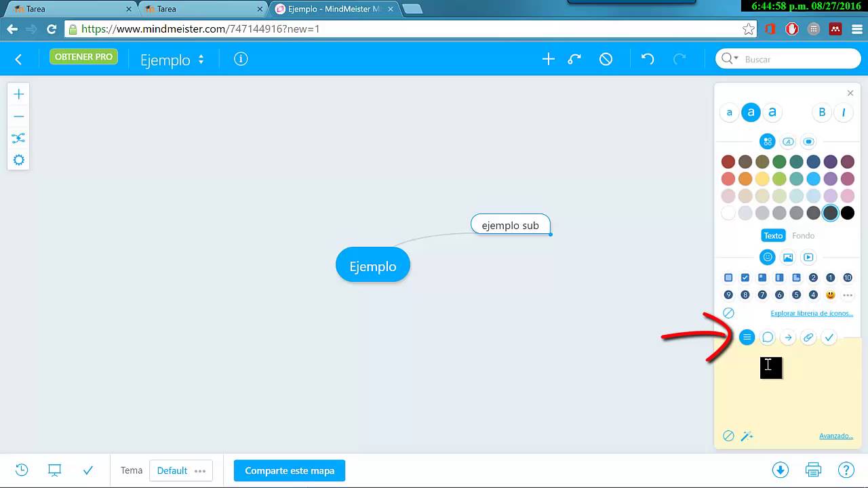
Task: Switch to the images tab in sidebar
Action: pyautogui.click(x=788, y=258)
